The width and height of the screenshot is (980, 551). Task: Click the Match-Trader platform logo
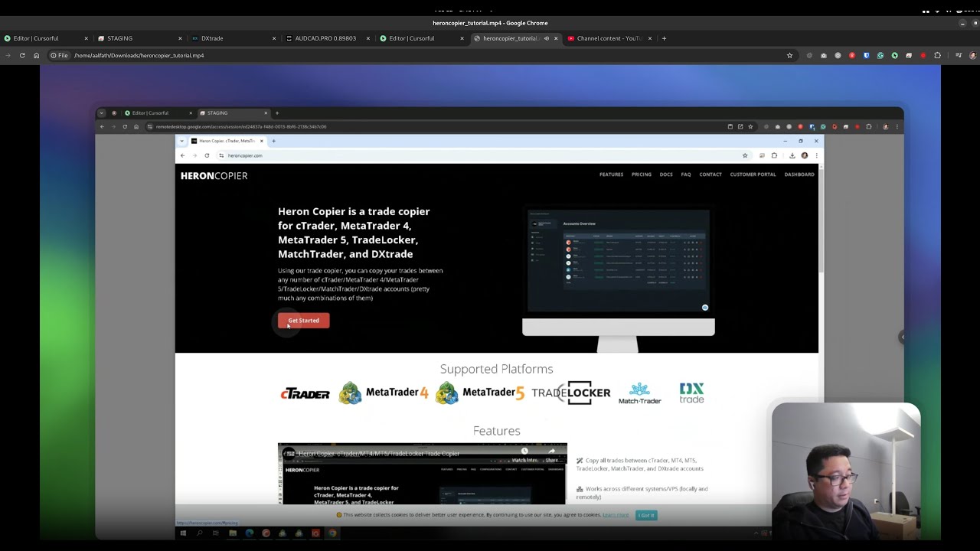pos(640,393)
